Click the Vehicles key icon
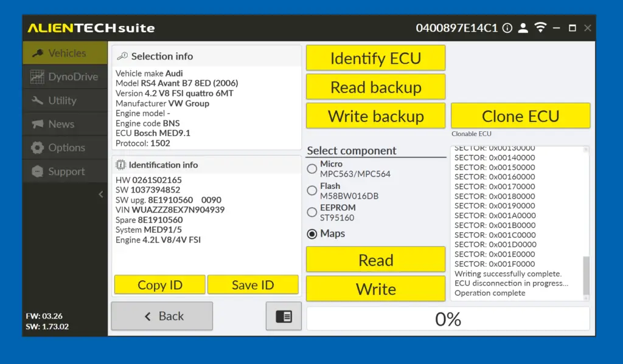 click(37, 53)
